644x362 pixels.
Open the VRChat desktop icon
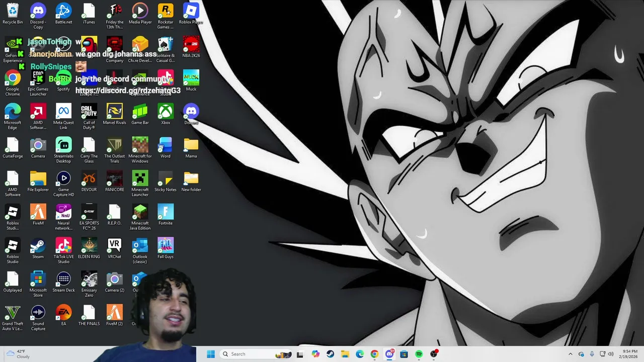[114, 248]
